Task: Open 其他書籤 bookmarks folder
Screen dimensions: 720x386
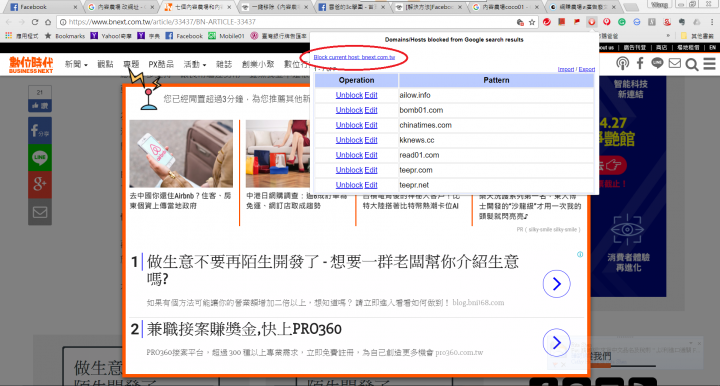Action: point(697,36)
